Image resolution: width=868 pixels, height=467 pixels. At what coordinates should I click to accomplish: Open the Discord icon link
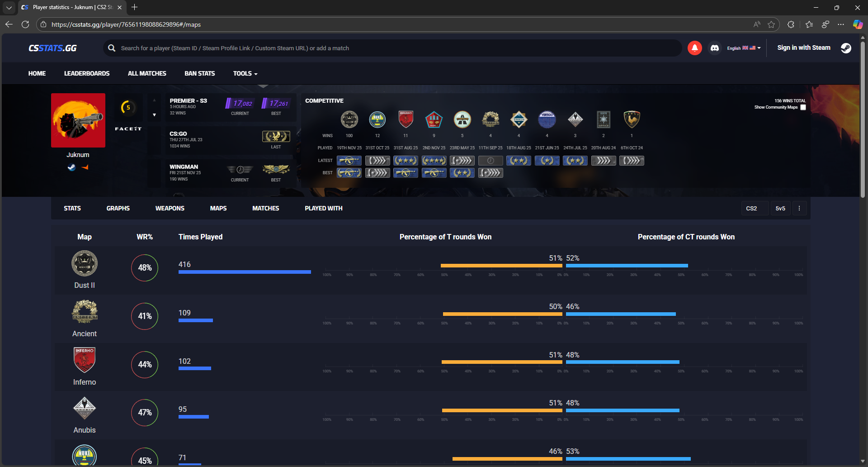click(714, 48)
